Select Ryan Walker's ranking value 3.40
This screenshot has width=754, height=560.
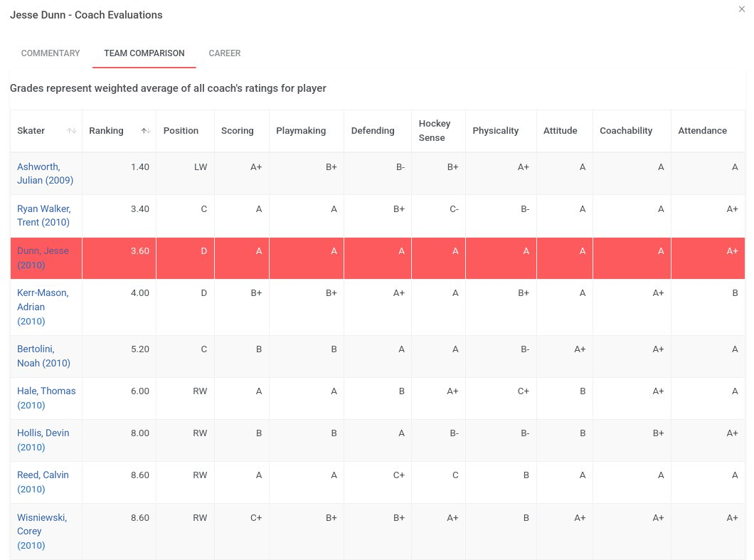coord(140,208)
